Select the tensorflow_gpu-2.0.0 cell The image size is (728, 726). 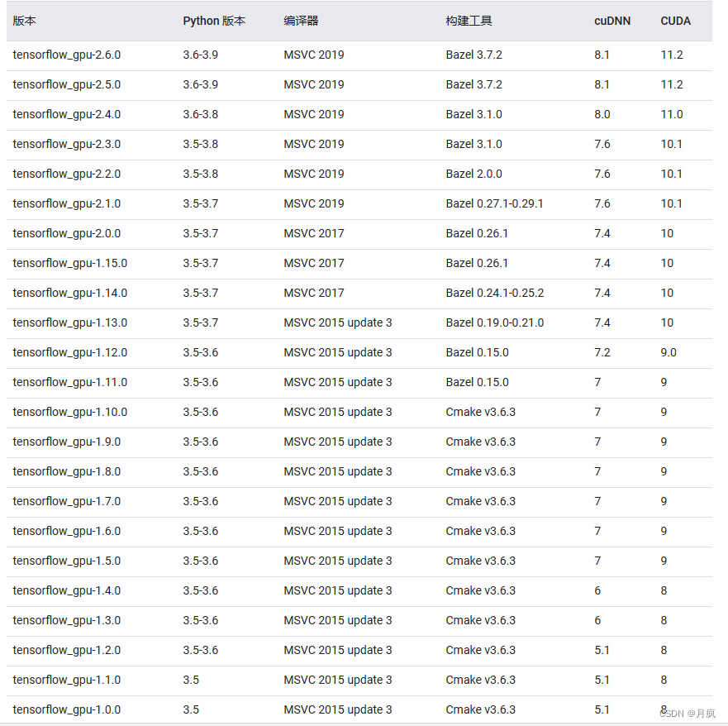tap(66, 233)
